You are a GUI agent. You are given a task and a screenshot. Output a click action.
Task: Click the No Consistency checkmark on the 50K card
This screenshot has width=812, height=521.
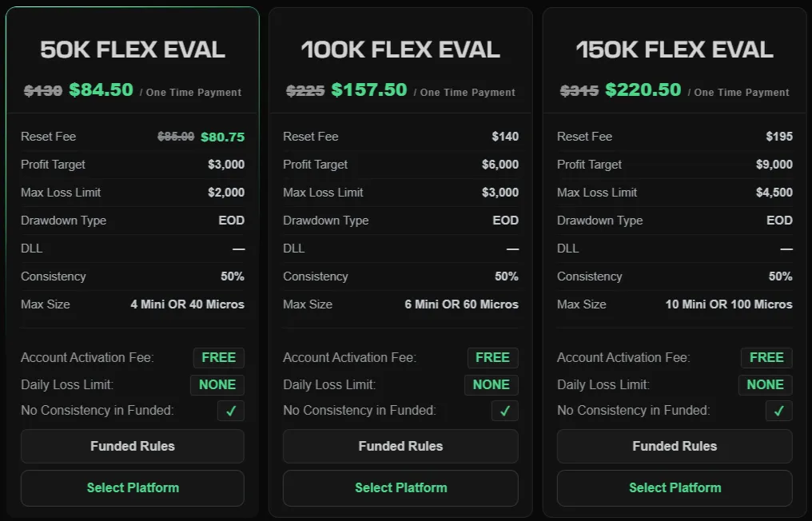[x=231, y=411]
